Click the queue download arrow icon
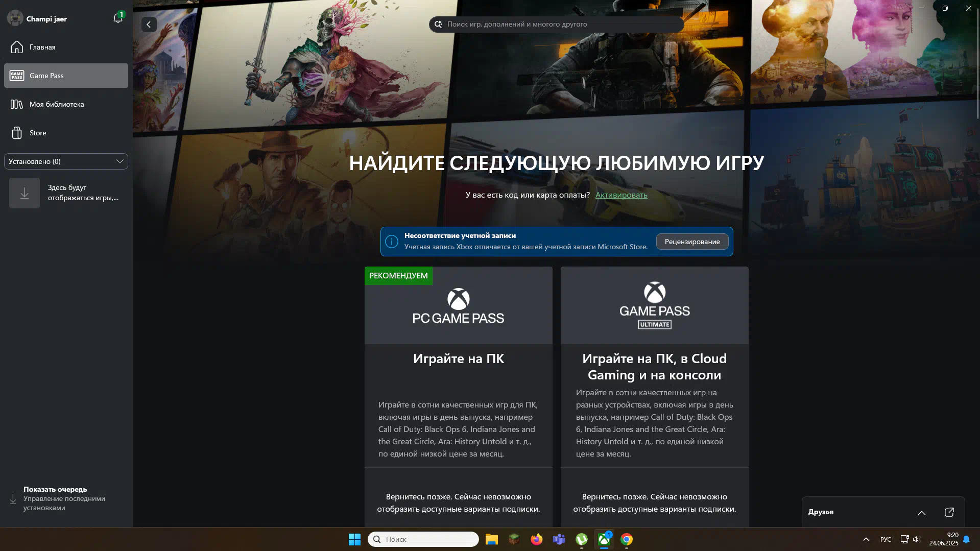The width and height of the screenshot is (980, 551). click(x=13, y=499)
